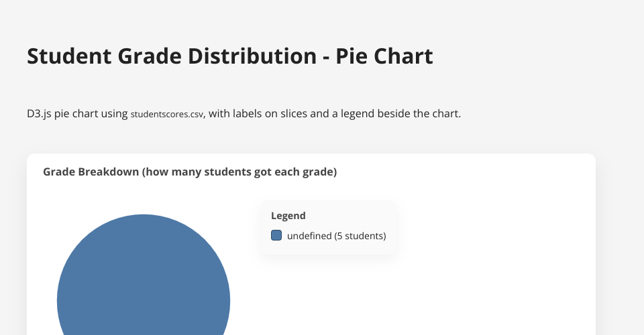Click "(how many students got each grade)" subtitle

239,172
